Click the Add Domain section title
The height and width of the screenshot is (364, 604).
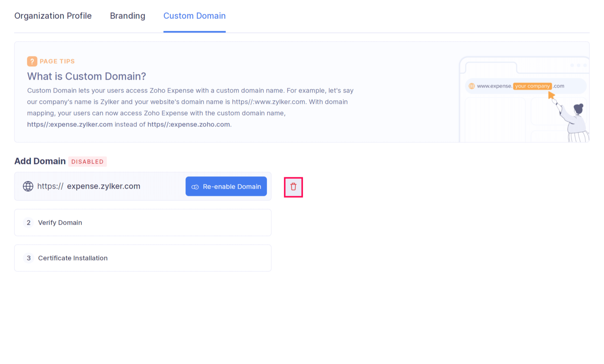tap(40, 161)
